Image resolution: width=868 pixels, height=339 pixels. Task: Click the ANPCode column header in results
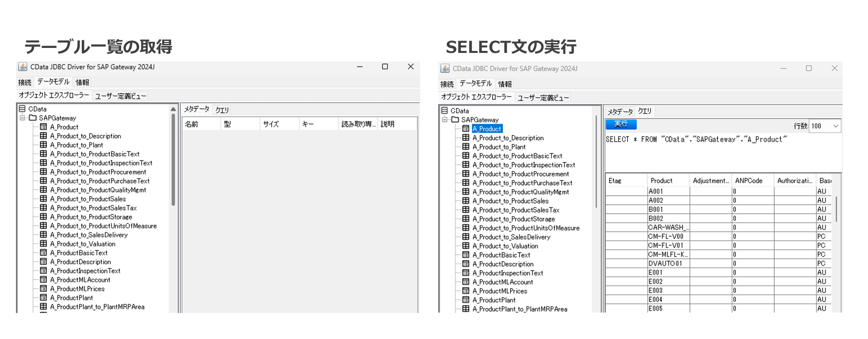[752, 181]
